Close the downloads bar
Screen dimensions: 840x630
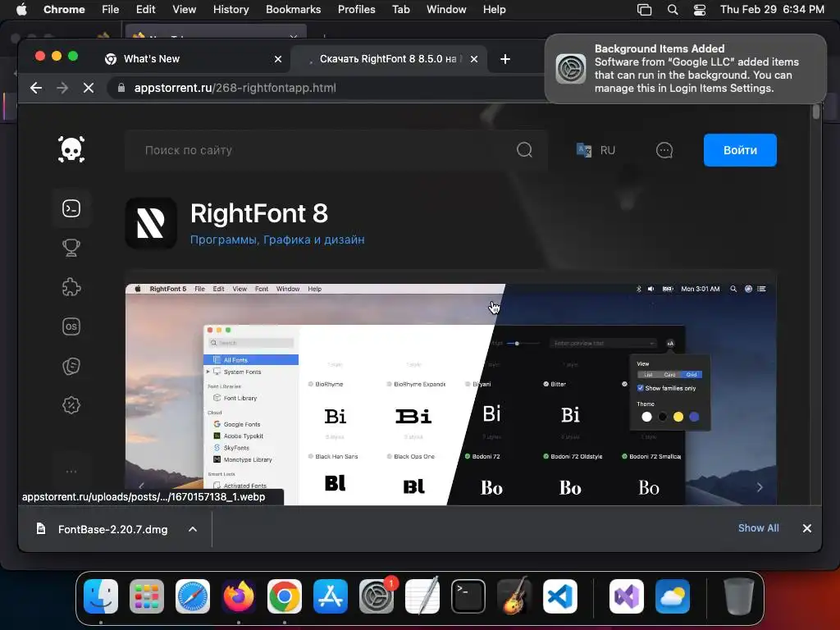[807, 528]
